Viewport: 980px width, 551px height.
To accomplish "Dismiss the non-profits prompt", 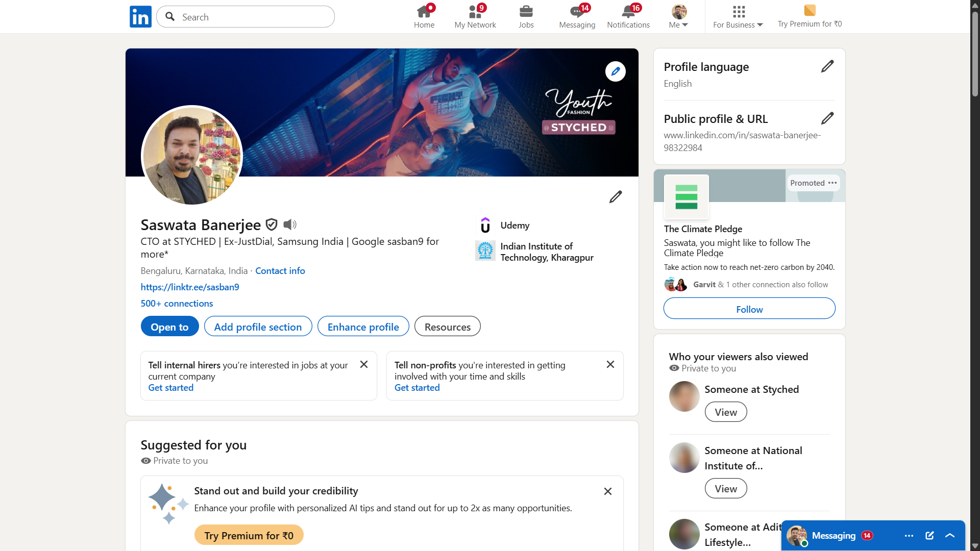I will (x=610, y=364).
